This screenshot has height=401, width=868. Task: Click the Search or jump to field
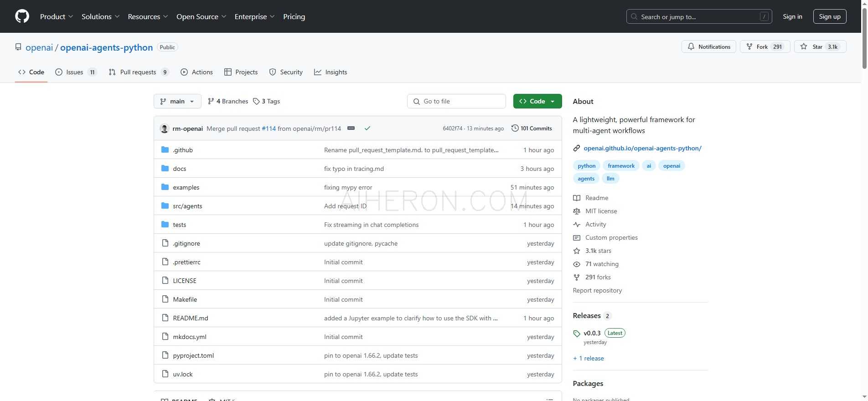(699, 16)
